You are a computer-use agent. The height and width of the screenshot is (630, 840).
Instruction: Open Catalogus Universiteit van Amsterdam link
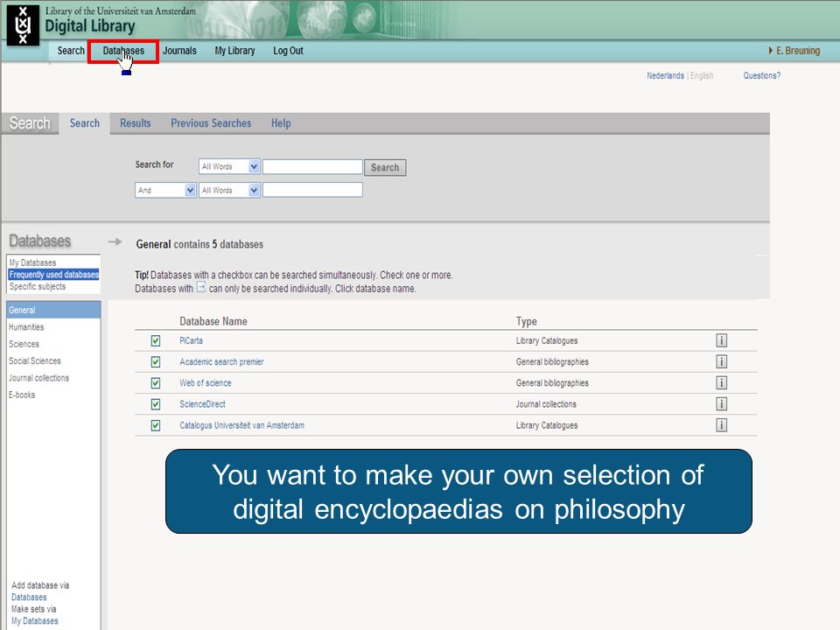click(x=241, y=425)
